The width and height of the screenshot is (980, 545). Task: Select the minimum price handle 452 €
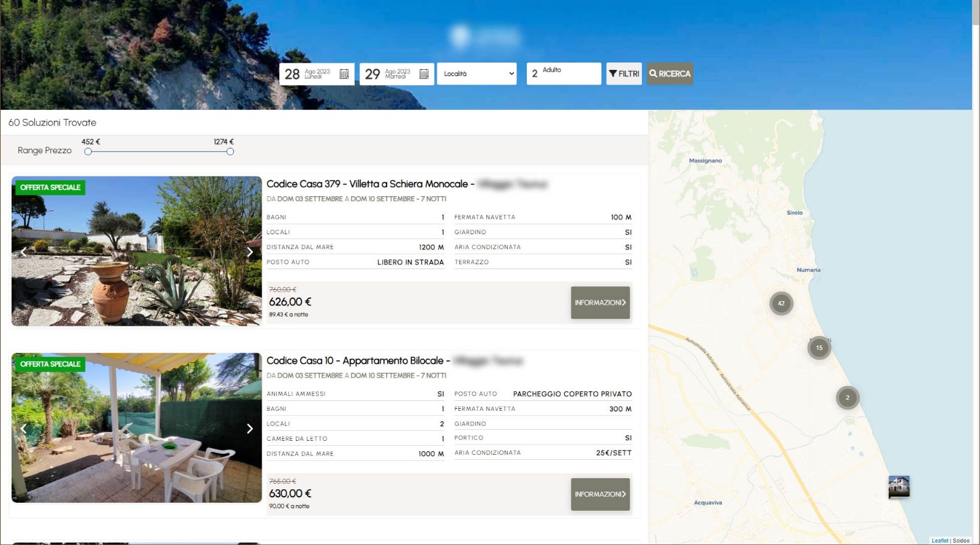(x=88, y=151)
